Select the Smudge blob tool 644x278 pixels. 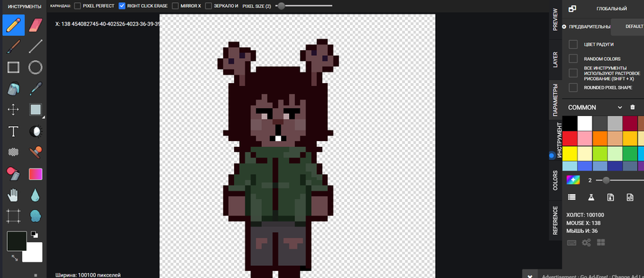(x=36, y=216)
